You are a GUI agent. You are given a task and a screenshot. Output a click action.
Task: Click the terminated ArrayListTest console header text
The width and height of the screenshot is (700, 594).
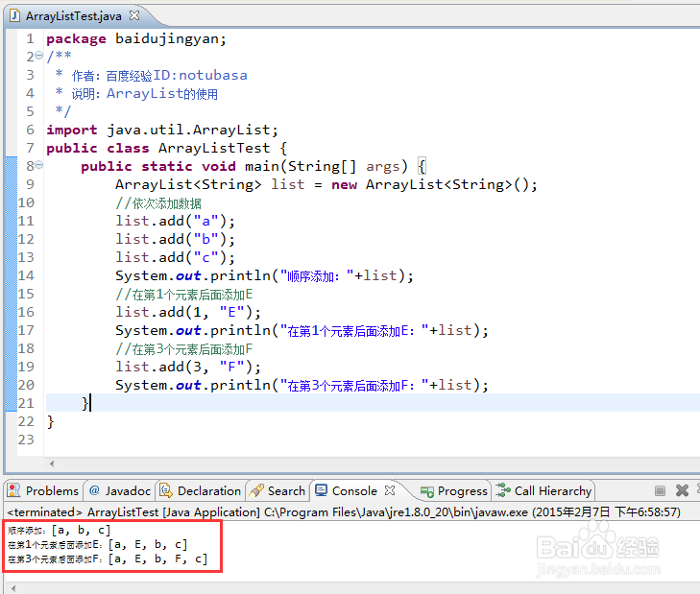[344, 511]
